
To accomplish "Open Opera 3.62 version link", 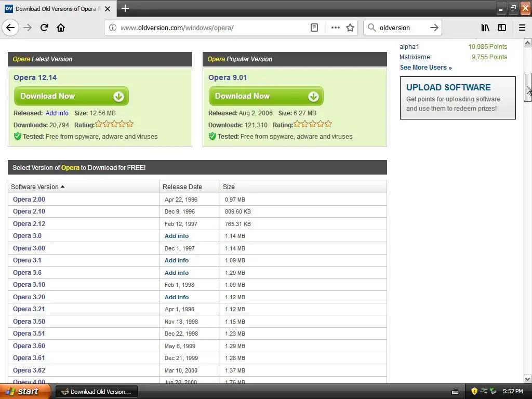I will coord(29,370).
